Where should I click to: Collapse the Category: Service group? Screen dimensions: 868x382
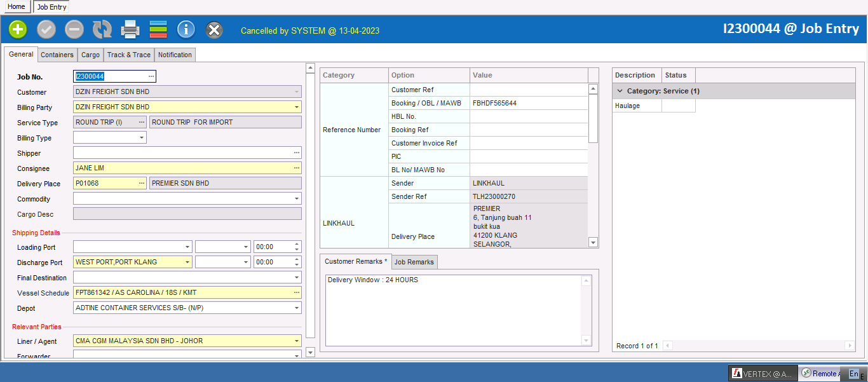tap(620, 91)
